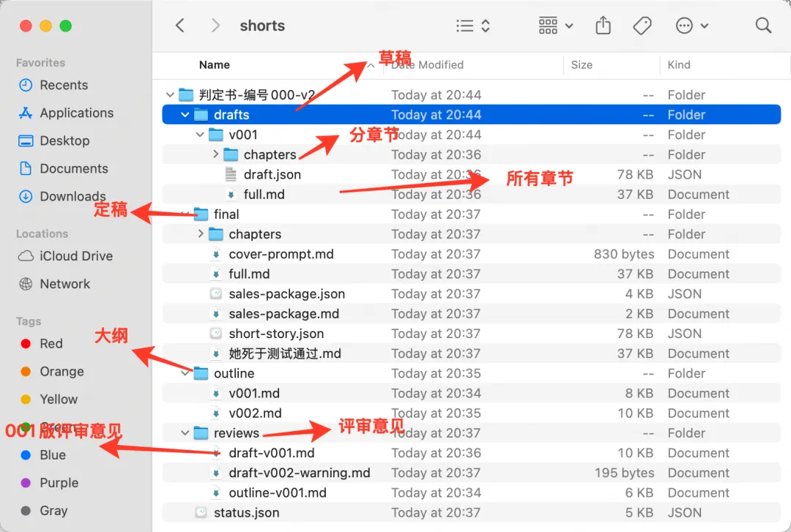This screenshot has height=532, width=791.
Task: Click the Share icon in toolbar
Action: 603,25
